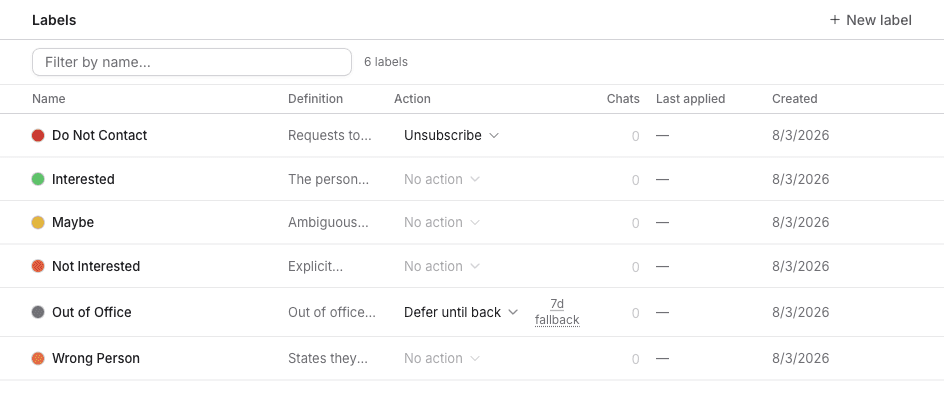Click the orange Wrong Person color dot
Image resolution: width=944 pixels, height=400 pixels.
click(38, 358)
